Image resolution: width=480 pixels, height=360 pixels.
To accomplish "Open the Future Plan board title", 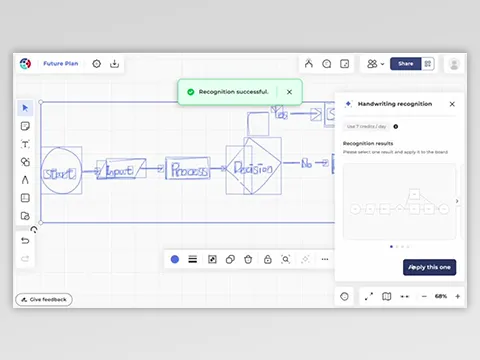I will pos(61,64).
